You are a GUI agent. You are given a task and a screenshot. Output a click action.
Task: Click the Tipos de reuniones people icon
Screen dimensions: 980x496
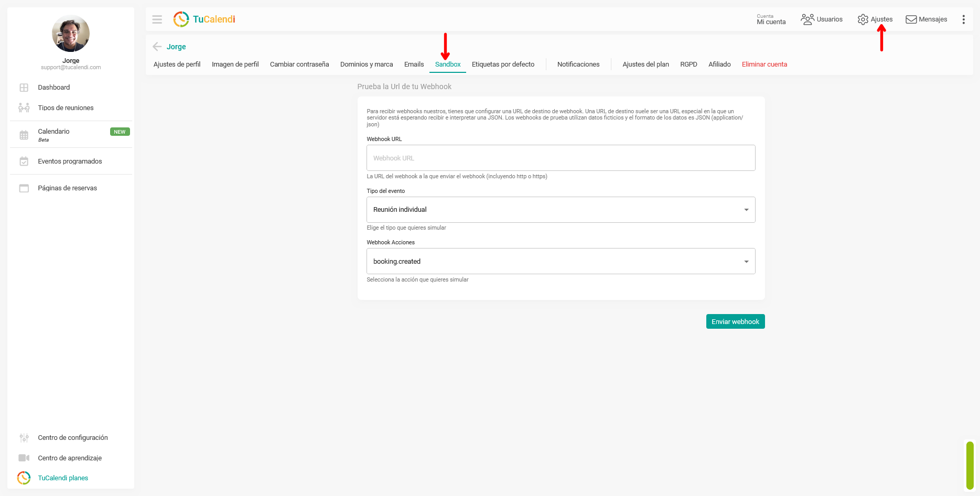pyautogui.click(x=24, y=108)
